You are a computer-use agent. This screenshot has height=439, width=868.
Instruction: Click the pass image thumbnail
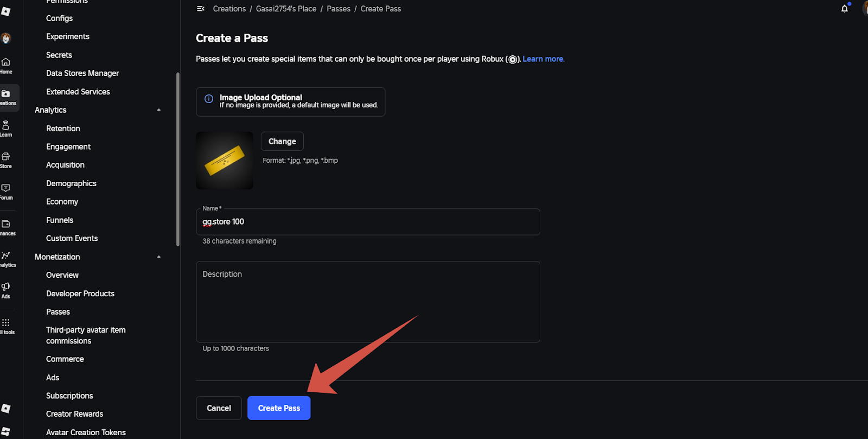225,161
